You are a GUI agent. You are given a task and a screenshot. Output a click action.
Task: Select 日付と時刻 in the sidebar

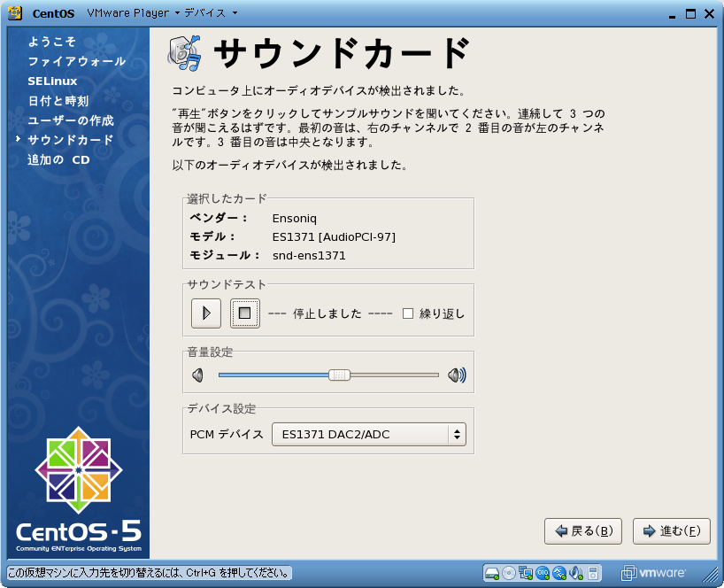point(58,101)
